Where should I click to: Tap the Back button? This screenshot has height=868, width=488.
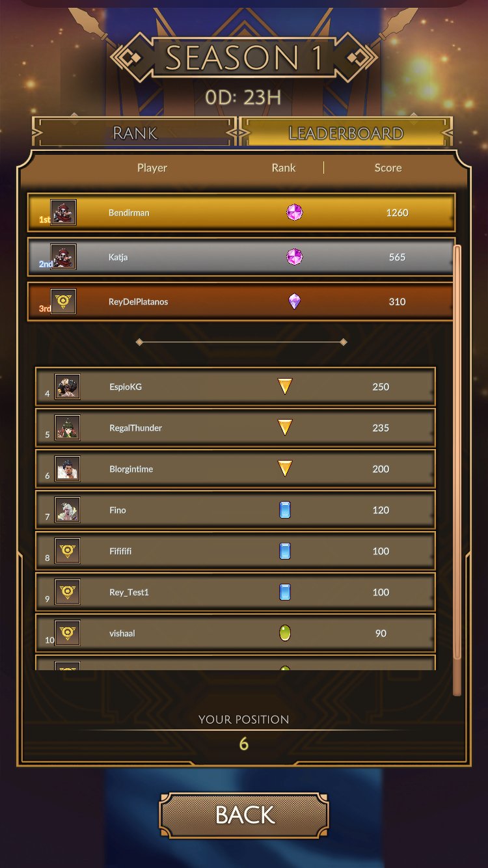(x=244, y=815)
